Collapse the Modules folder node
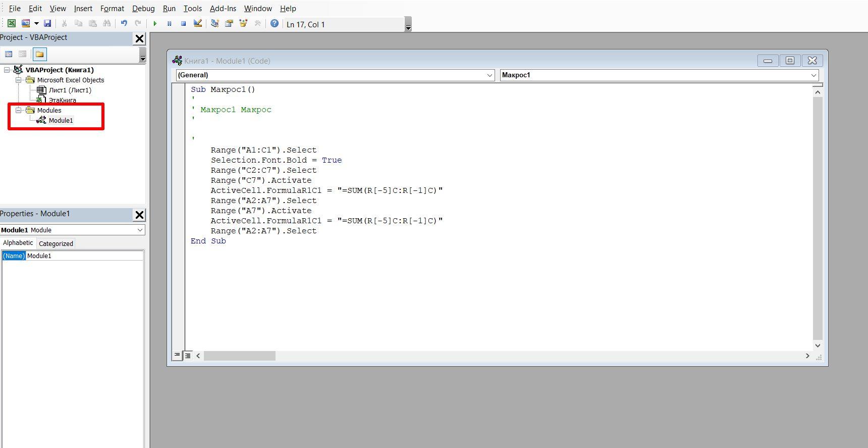The image size is (868, 448). [x=19, y=110]
